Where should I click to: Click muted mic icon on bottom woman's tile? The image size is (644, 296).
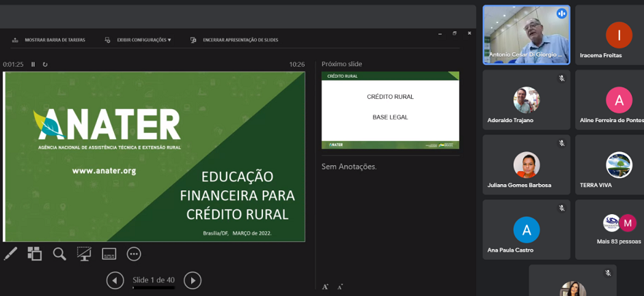coord(608,273)
